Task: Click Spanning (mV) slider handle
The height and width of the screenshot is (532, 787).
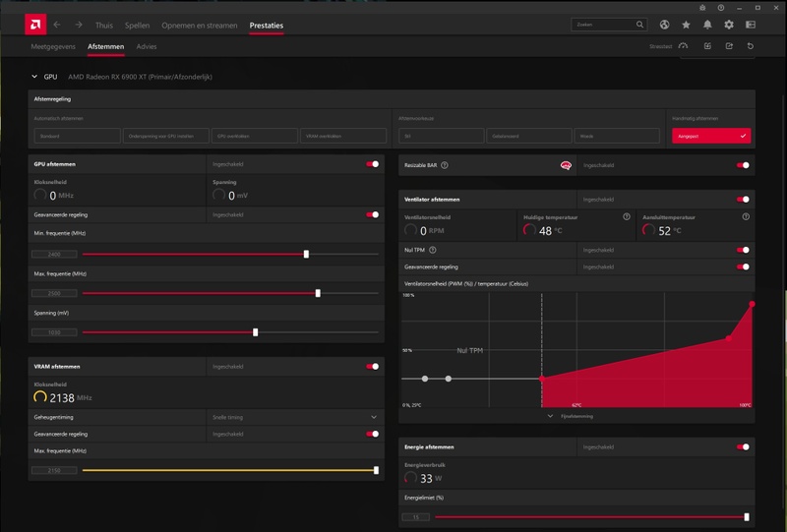Action: click(256, 332)
